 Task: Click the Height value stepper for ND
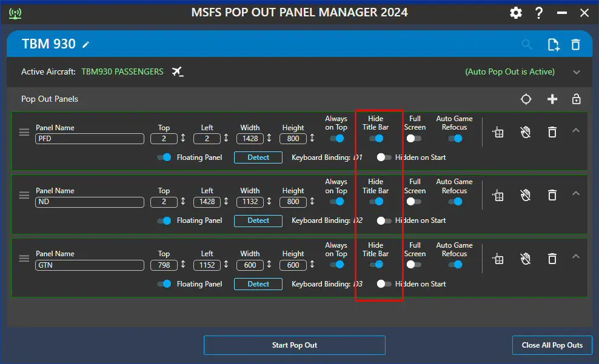pyautogui.click(x=312, y=202)
